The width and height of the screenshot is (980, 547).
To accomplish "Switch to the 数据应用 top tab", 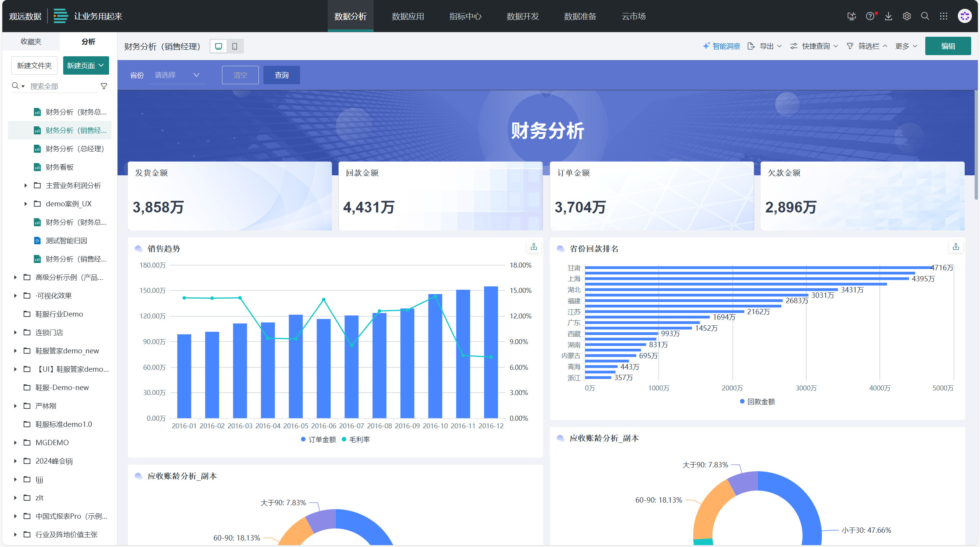I will tap(408, 16).
